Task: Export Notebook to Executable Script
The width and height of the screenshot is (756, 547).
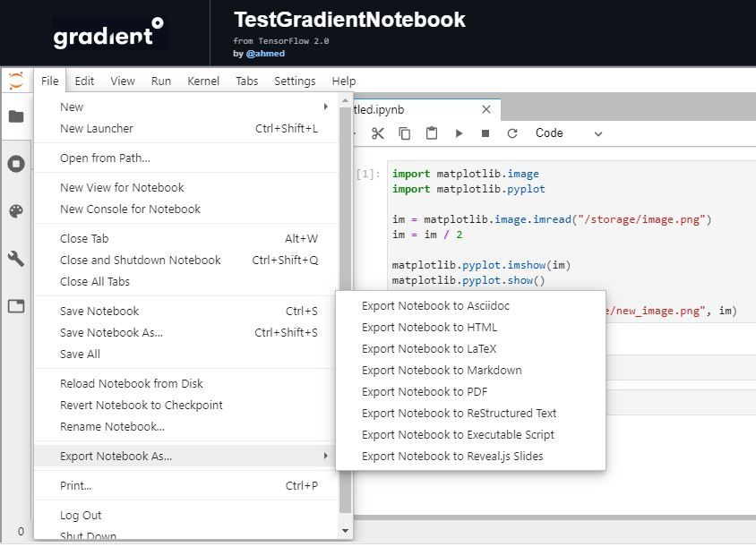Action: coord(470,434)
